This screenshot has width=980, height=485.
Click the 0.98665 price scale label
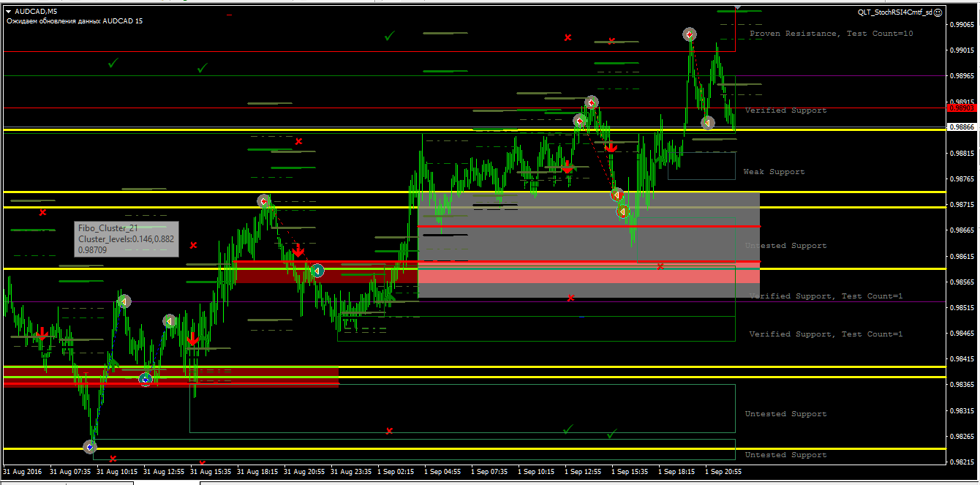[x=962, y=230]
